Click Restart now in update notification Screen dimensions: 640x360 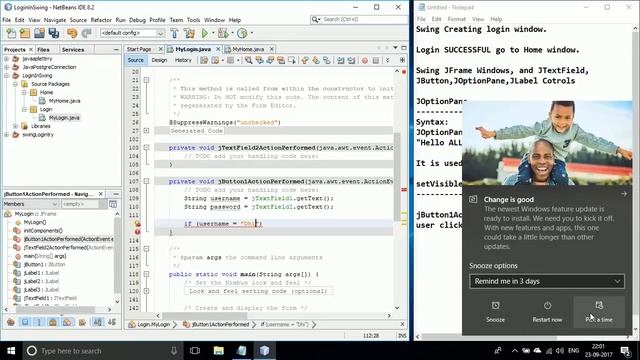[x=547, y=312]
